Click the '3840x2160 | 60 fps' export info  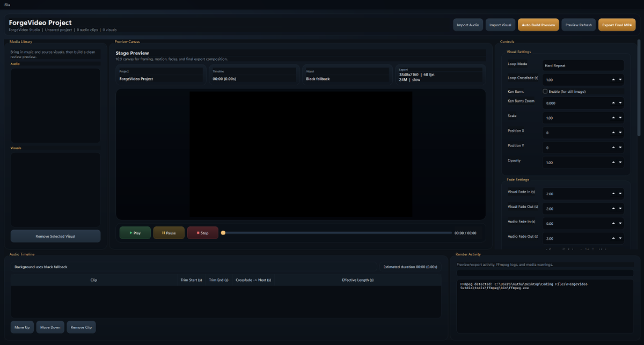(417, 75)
